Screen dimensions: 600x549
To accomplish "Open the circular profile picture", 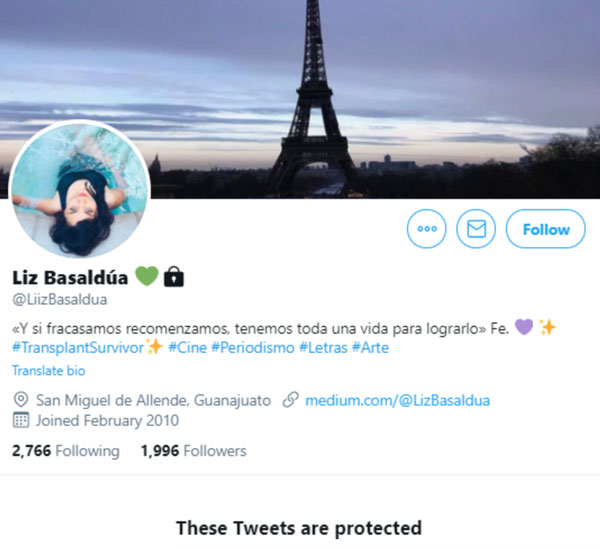I will [80, 190].
